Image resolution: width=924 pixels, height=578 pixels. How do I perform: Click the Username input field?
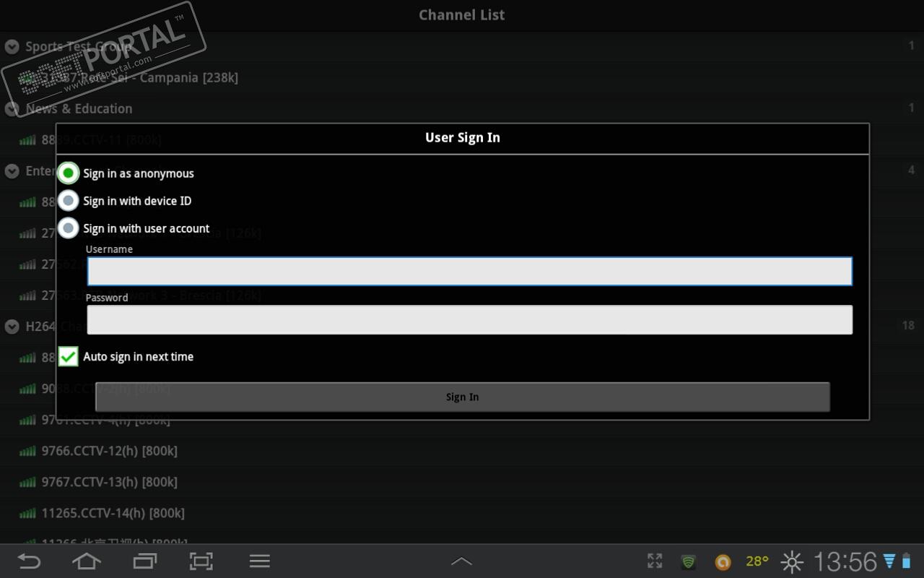[469, 271]
